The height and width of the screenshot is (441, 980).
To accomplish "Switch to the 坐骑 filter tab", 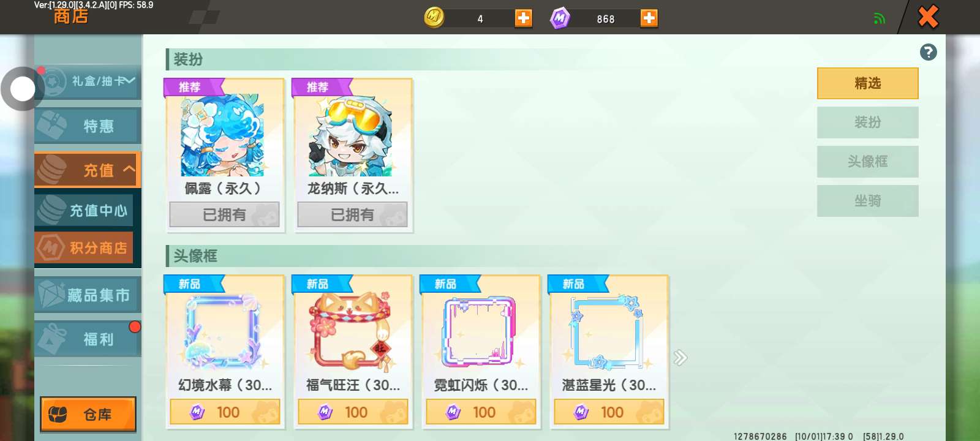I will click(867, 201).
